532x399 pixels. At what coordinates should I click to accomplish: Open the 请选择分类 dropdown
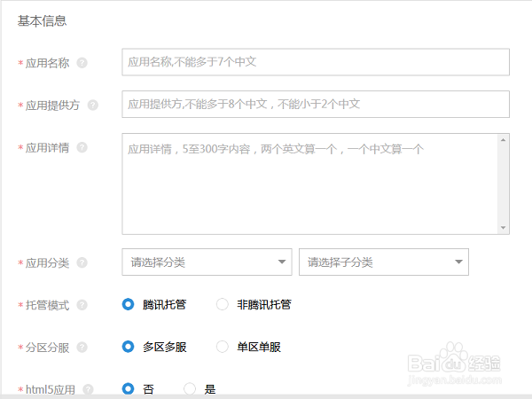point(207,262)
